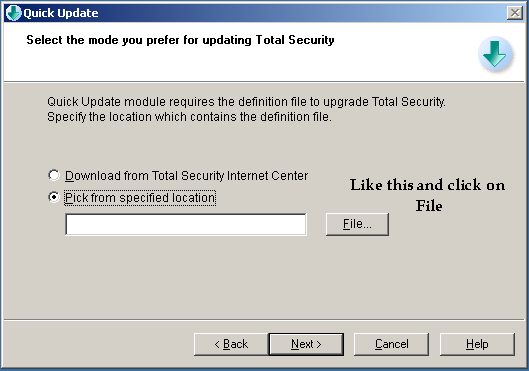Viewport: 529px width, 371px height.
Task: Select the Download from Total Security Internet Center radio button
Action: (x=54, y=175)
